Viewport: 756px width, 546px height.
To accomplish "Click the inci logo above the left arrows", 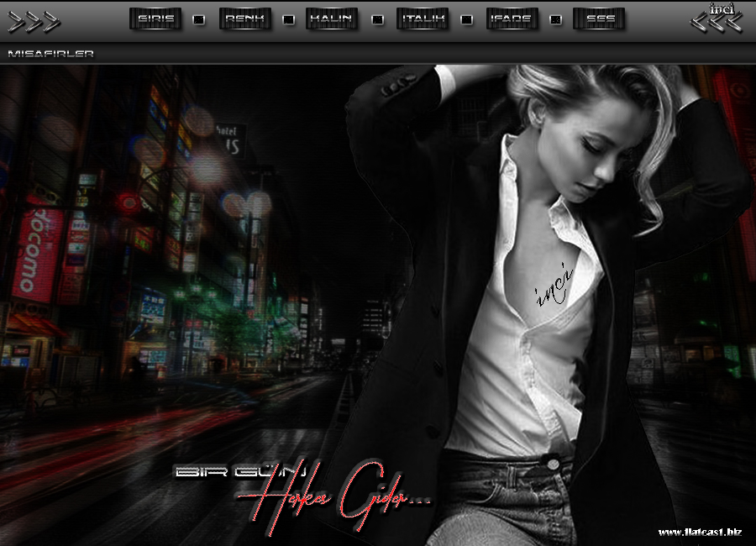I will point(721,8).
